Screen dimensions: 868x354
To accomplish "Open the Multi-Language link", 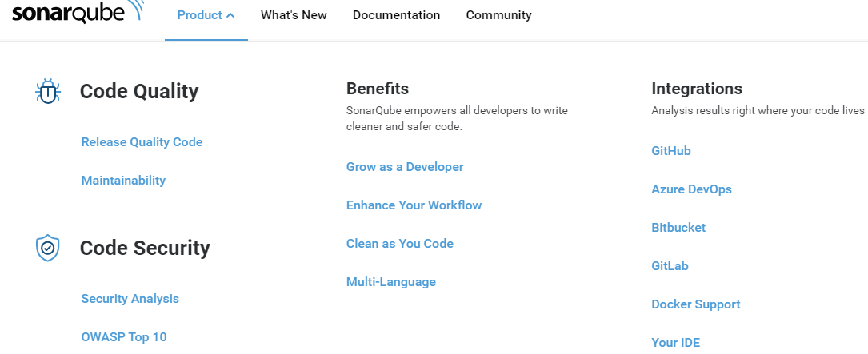I will pos(391,282).
